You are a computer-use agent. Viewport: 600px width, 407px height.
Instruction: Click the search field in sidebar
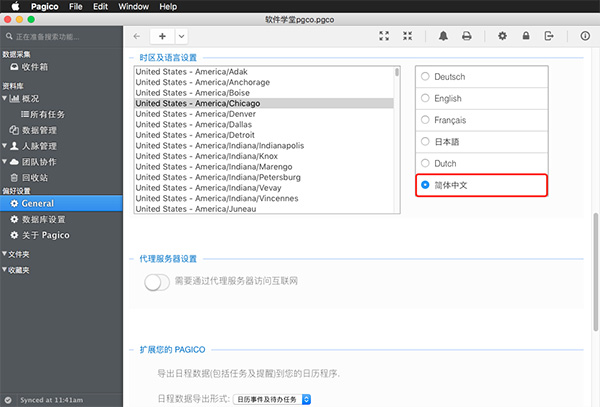(x=61, y=37)
